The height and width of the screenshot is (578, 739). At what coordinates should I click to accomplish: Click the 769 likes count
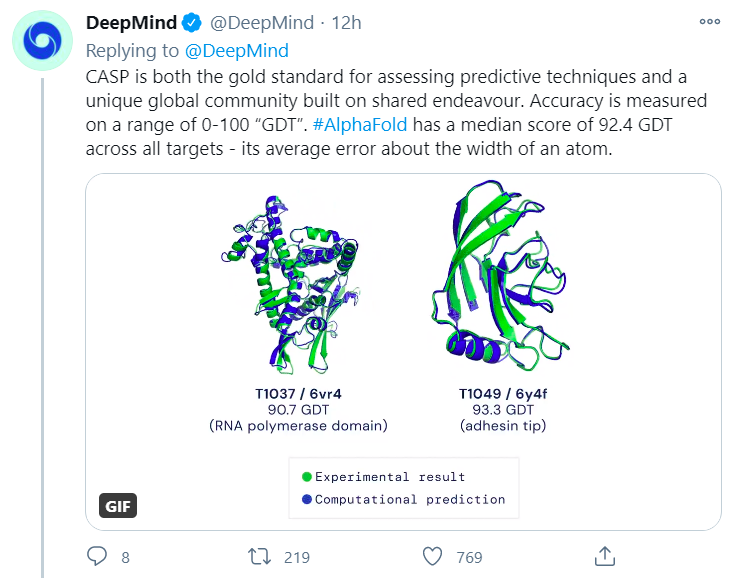point(469,557)
